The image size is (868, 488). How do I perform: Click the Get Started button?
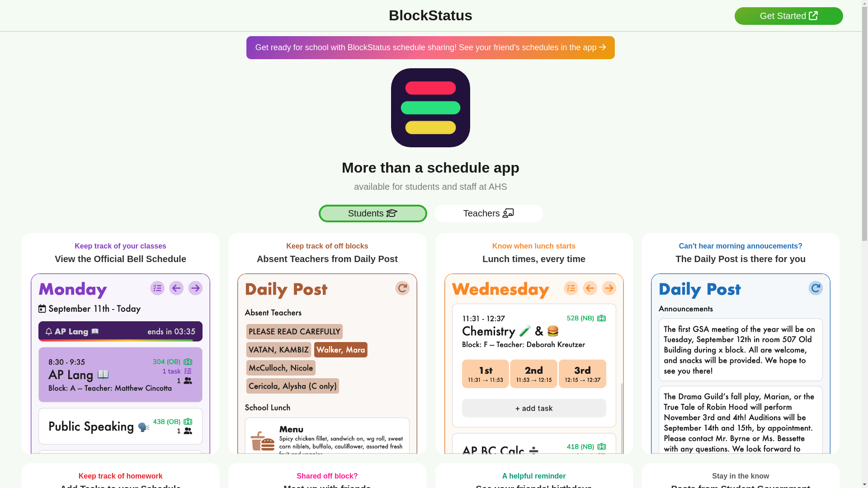788,16
